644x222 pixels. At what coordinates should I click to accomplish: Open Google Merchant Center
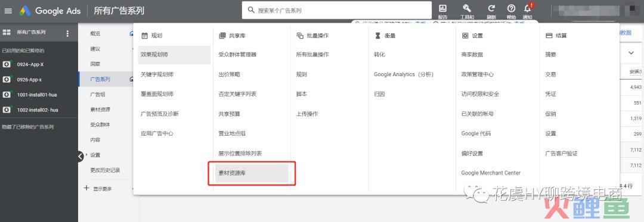[x=491, y=173]
